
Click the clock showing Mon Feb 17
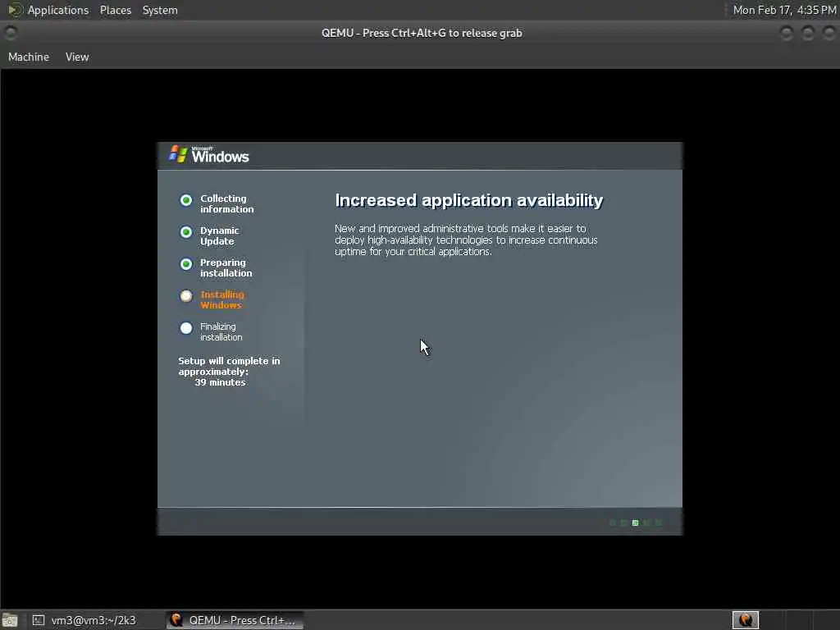pyautogui.click(x=784, y=10)
